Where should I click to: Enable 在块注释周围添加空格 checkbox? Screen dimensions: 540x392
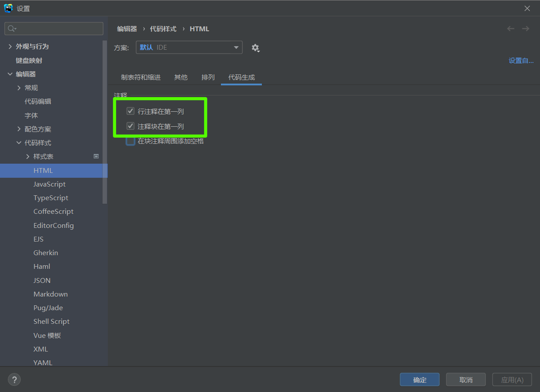tap(130, 141)
